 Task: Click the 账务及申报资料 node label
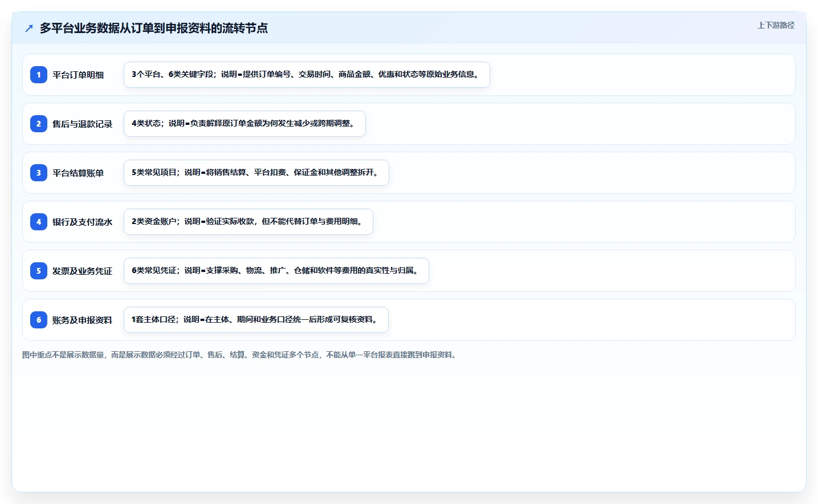pos(82,320)
